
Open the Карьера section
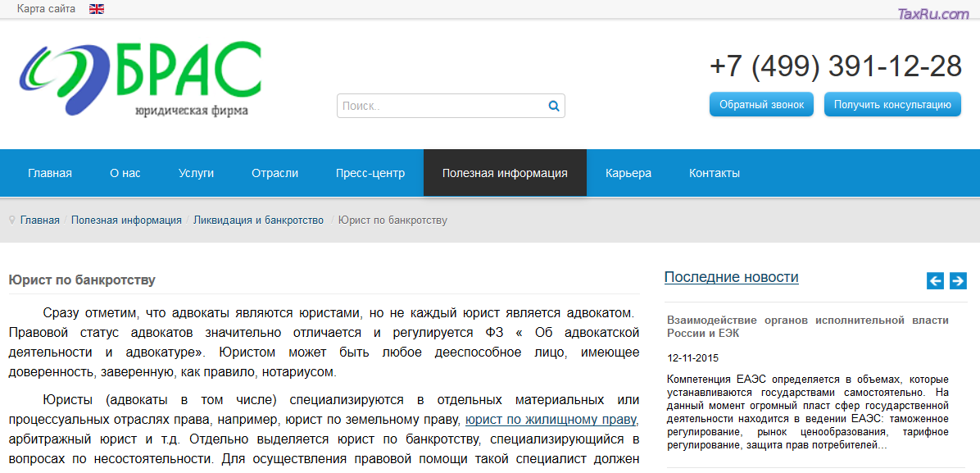628,173
